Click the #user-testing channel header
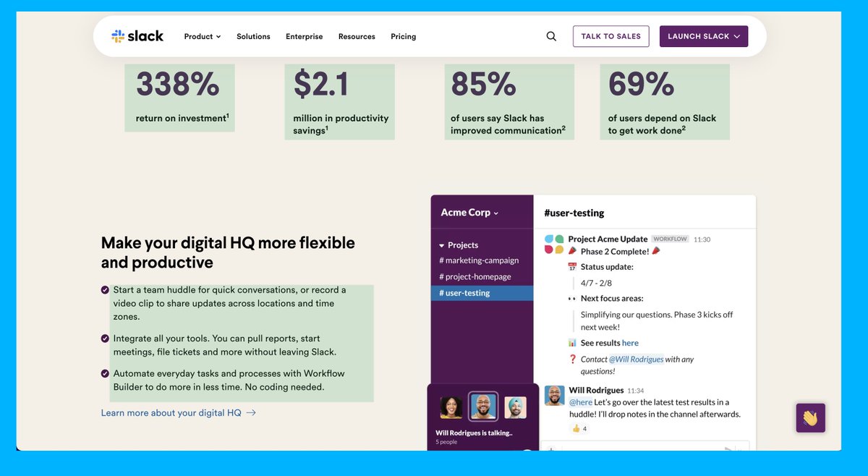This screenshot has height=476, width=868. coord(574,213)
